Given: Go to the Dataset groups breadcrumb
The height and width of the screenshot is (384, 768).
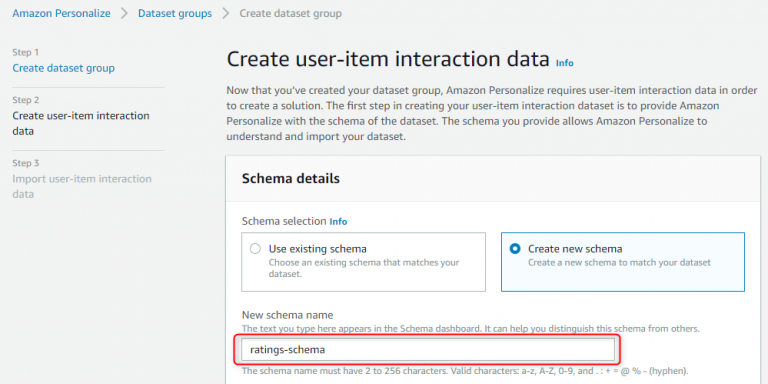Looking at the screenshot, I should pyautogui.click(x=175, y=13).
